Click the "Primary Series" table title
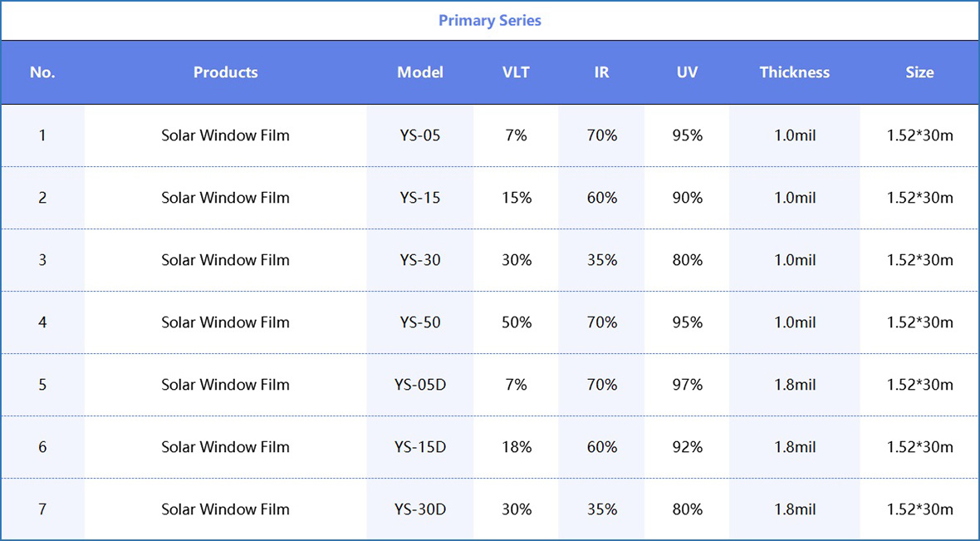Viewport: 980px width, 541px height. click(490, 21)
